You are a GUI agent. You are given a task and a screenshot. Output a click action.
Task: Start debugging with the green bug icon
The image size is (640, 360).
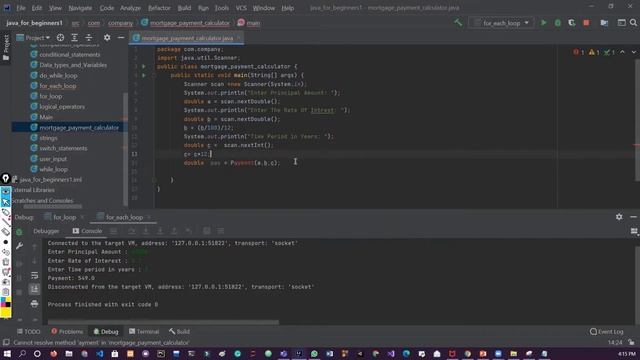point(558,23)
